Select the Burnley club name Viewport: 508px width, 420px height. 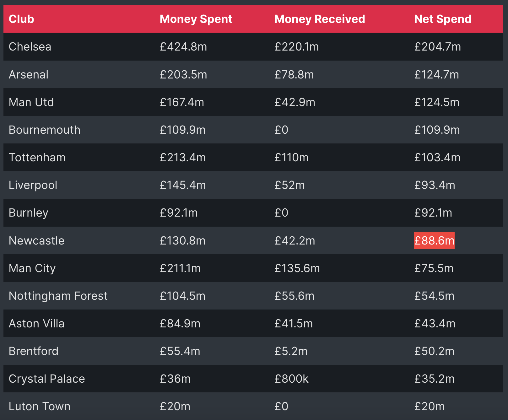(x=29, y=213)
